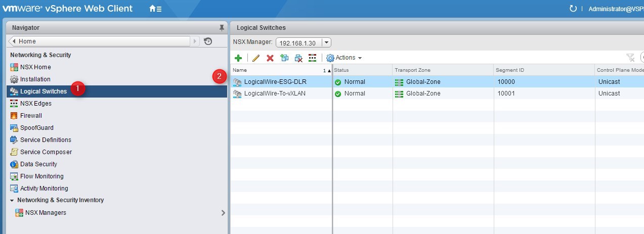The image size is (644, 234).
Task: Click the red X delete icon
Action: coord(270,58)
